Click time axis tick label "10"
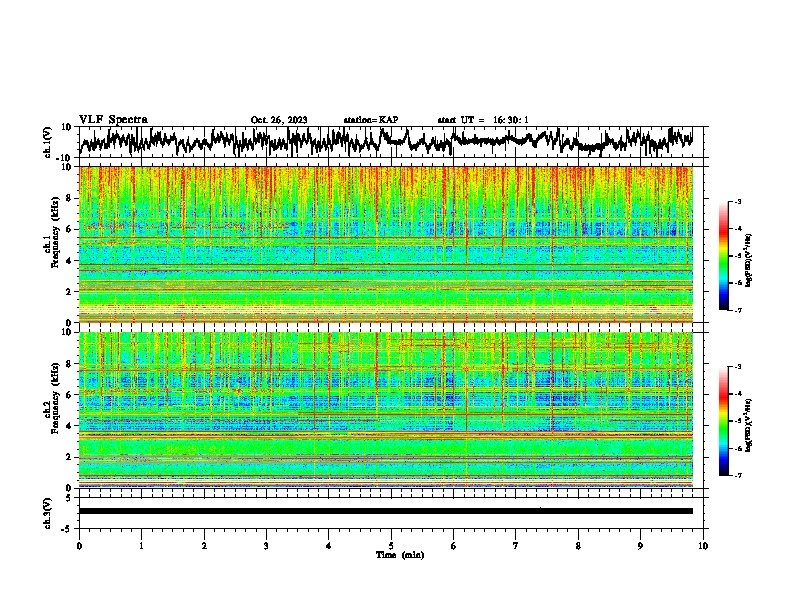The height and width of the screenshot is (612, 792). click(703, 546)
